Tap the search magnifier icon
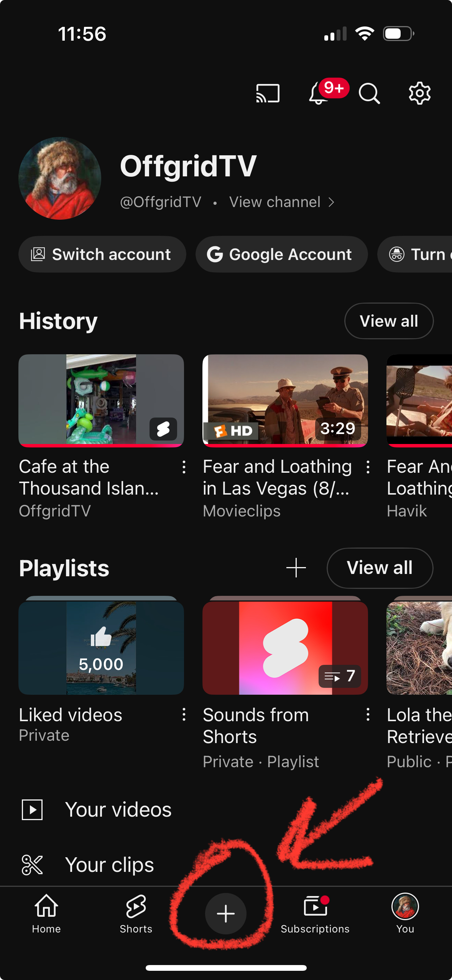452x980 pixels. pyautogui.click(x=369, y=94)
